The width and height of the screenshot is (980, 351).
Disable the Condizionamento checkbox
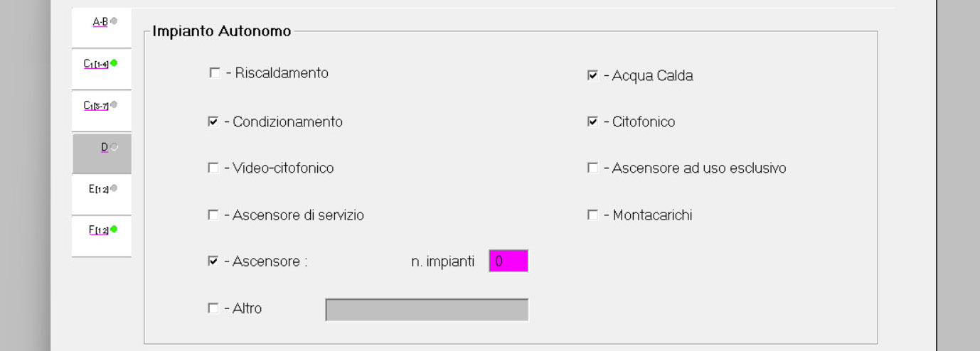[213, 121]
